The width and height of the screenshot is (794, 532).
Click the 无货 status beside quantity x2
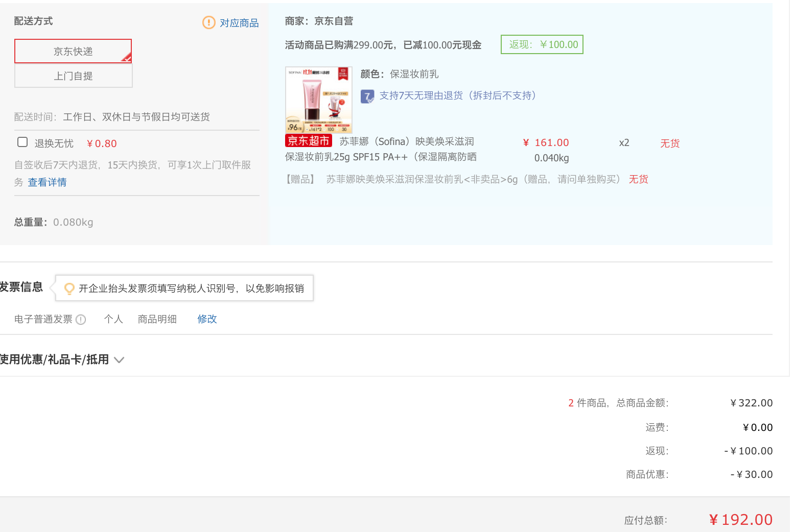tap(670, 143)
